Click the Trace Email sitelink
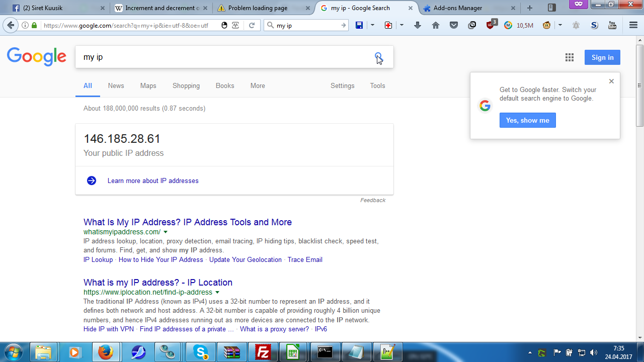 305,259
